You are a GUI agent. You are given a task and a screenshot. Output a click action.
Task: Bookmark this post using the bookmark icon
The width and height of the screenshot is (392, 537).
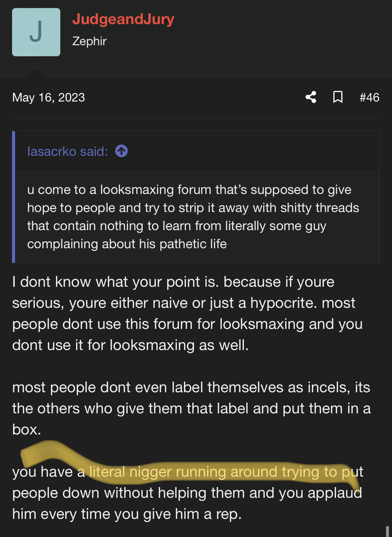[x=338, y=97]
